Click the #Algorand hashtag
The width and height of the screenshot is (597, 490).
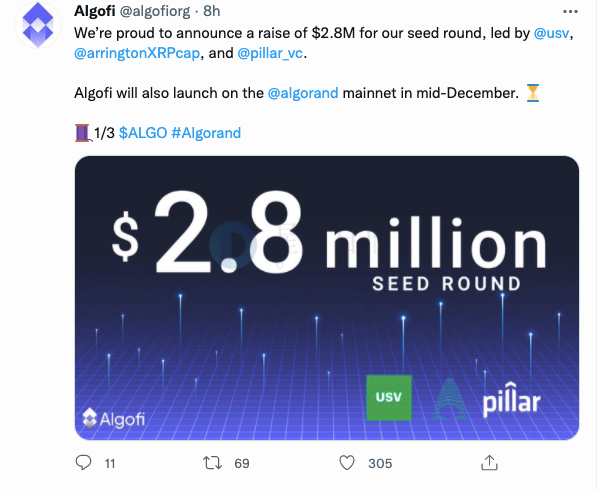pyautogui.click(x=206, y=133)
